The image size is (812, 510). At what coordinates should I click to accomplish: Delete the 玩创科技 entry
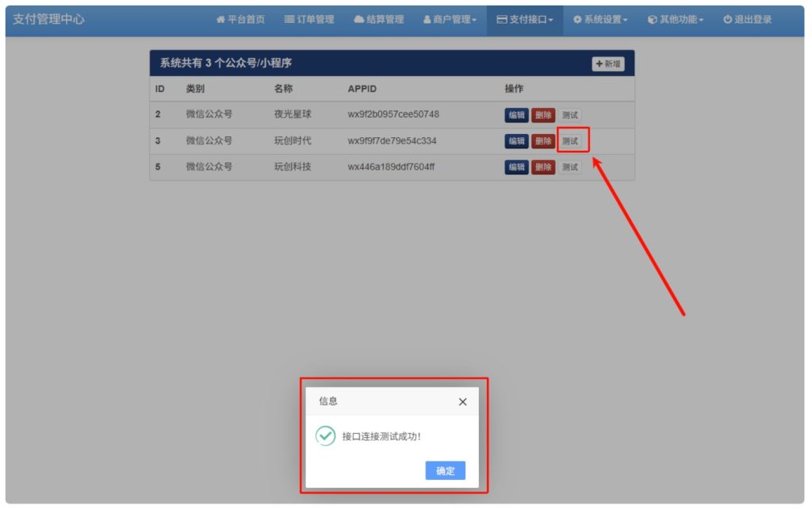tap(542, 167)
